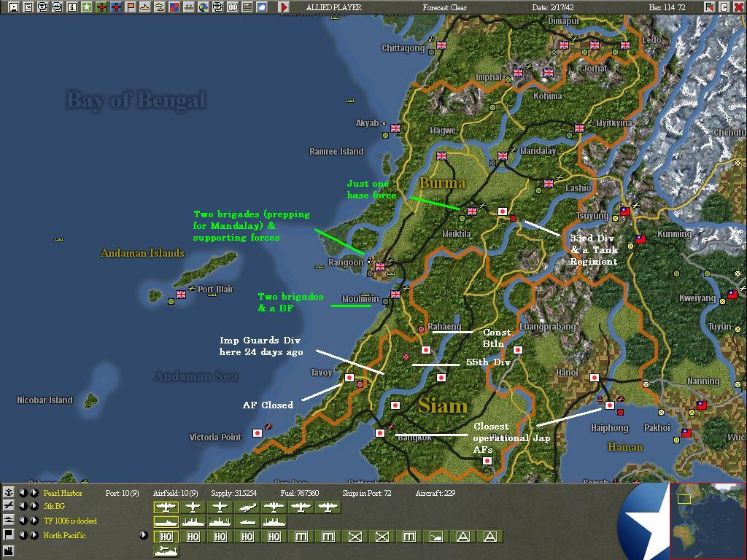The height and width of the screenshot is (560, 747).
Task: Open the save game disk icon
Action: [x=14, y=7]
